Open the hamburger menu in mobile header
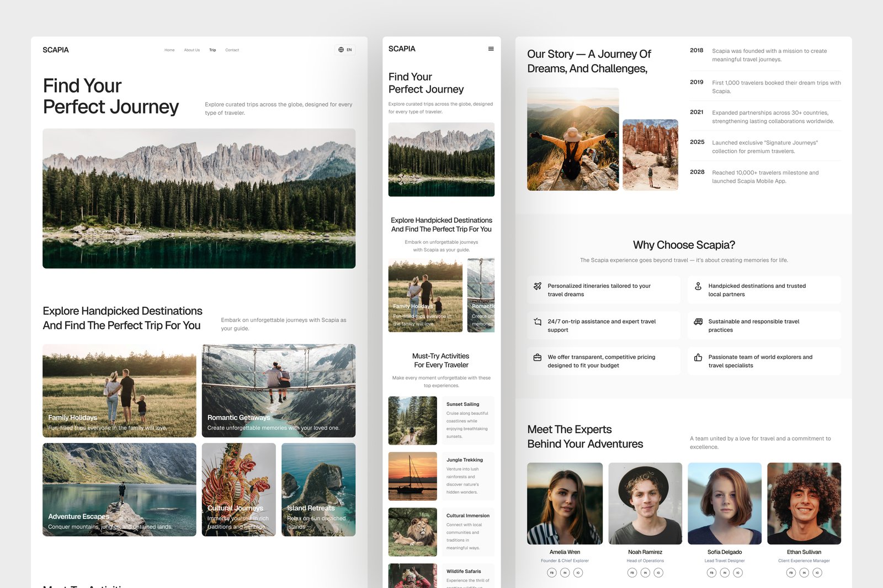The image size is (883, 588). pyautogui.click(x=491, y=49)
